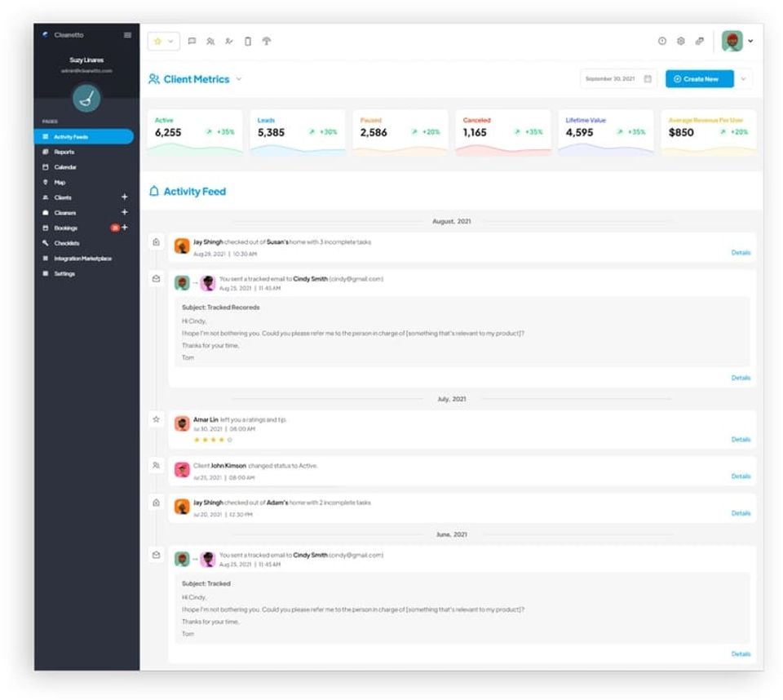The image size is (783, 700).
Task: Click the user profile avatar at top right
Action: pos(732,41)
